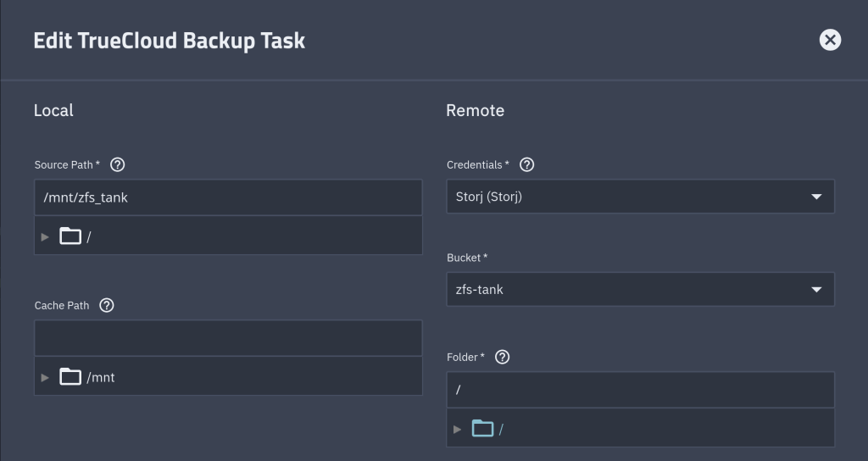Close the Edit TrueCloud Backup Task dialog
This screenshot has height=461, width=868.
(x=830, y=40)
